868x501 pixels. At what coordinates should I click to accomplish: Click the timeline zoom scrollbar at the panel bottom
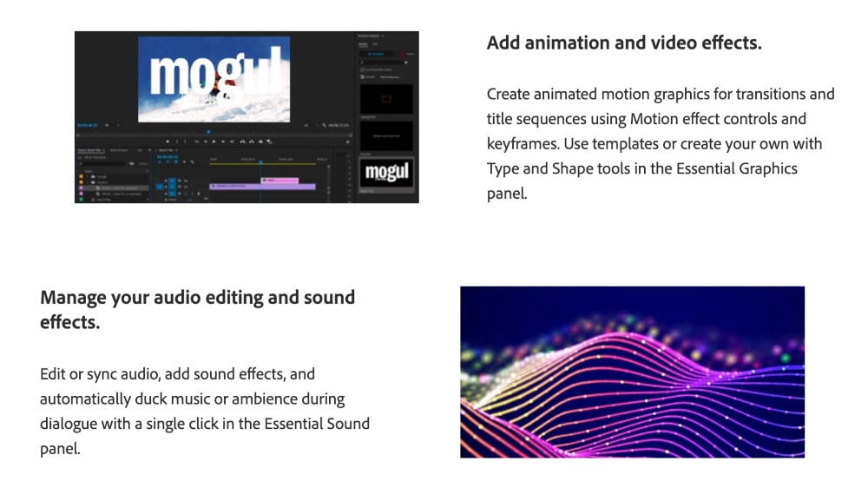[260, 201]
